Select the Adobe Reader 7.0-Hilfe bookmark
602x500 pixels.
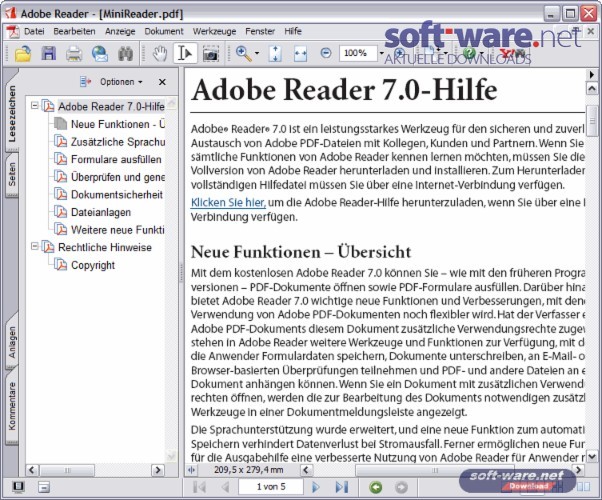click(111, 106)
